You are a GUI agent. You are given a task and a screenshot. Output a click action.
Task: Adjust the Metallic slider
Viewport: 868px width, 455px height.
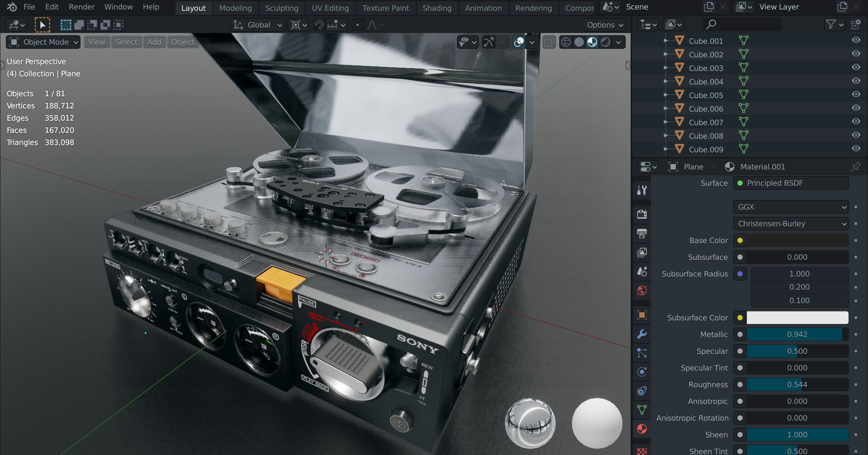click(797, 334)
